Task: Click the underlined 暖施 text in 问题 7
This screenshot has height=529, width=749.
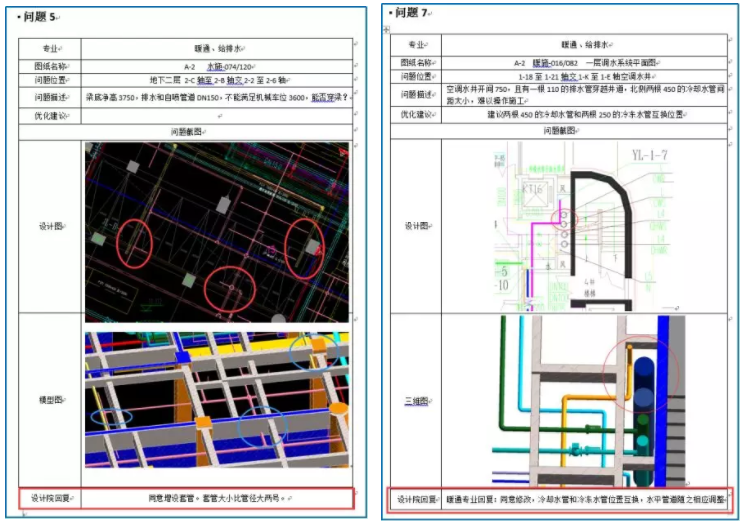Action: pos(547,62)
